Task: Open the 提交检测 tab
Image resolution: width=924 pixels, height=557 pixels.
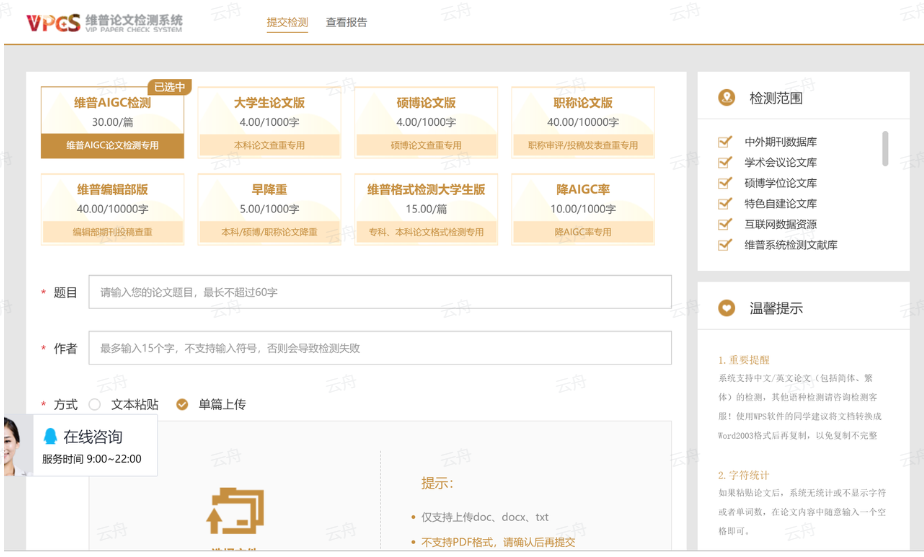Action: [287, 22]
